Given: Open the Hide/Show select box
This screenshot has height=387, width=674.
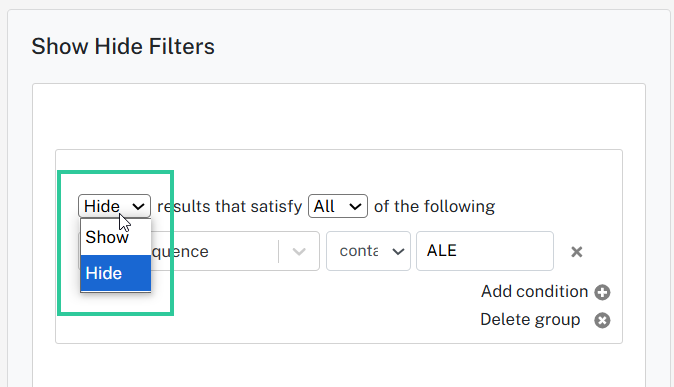Looking at the screenshot, I should click(114, 206).
